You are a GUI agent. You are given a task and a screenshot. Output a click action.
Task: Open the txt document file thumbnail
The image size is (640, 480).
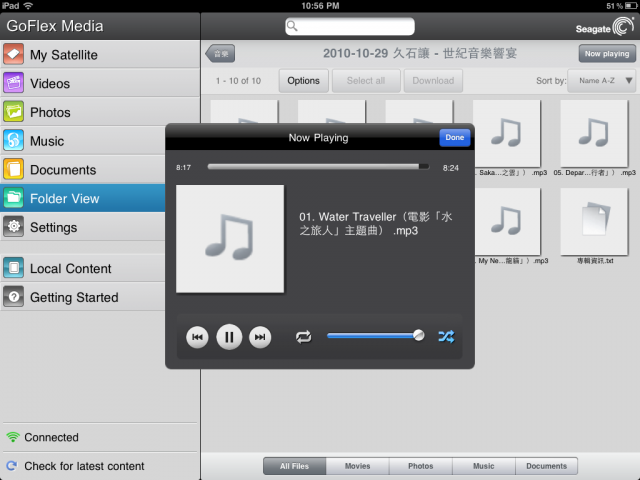coord(594,222)
